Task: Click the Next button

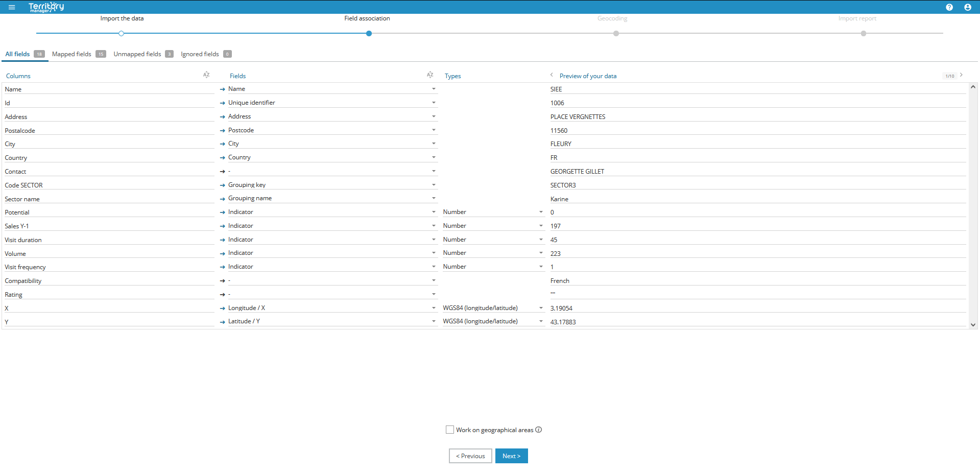Action: pyautogui.click(x=511, y=456)
